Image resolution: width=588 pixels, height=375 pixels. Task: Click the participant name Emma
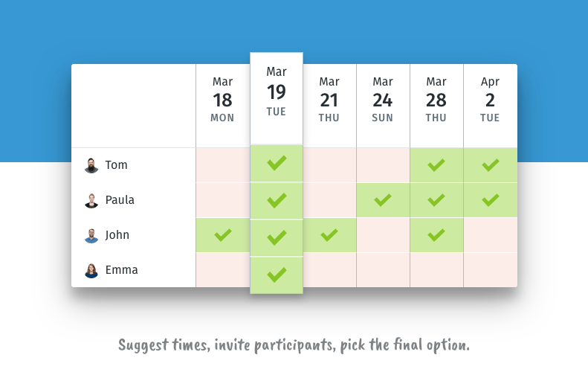click(x=121, y=270)
